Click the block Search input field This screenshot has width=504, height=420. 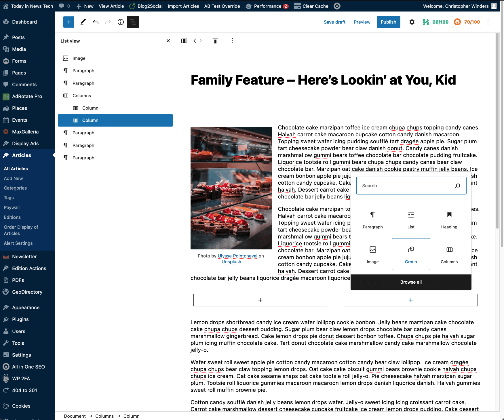pos(406,186)
